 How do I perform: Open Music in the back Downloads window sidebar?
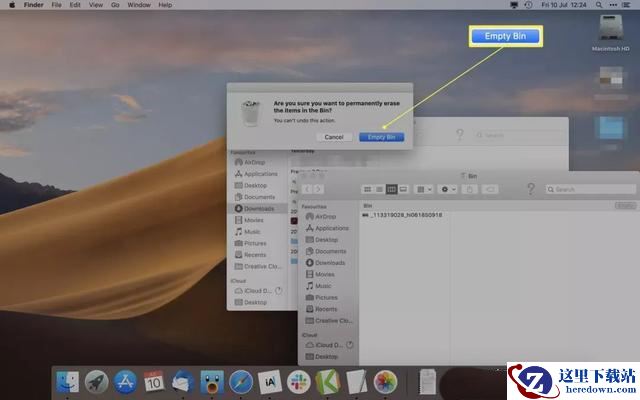248,231
